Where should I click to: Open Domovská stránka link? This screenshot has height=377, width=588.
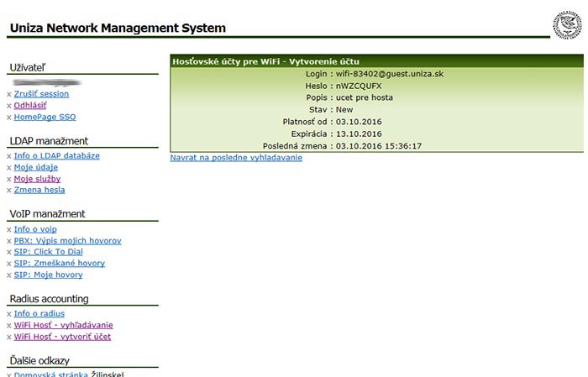pos(50,374)
